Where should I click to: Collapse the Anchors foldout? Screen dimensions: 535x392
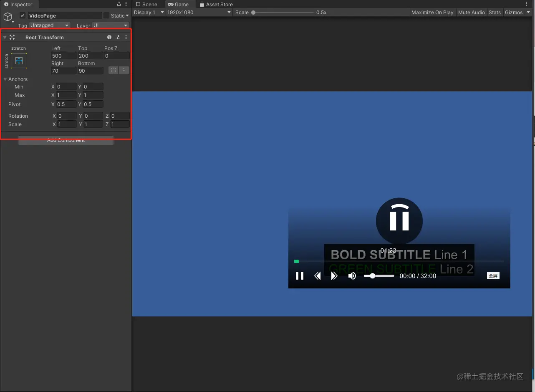point(5,79)
